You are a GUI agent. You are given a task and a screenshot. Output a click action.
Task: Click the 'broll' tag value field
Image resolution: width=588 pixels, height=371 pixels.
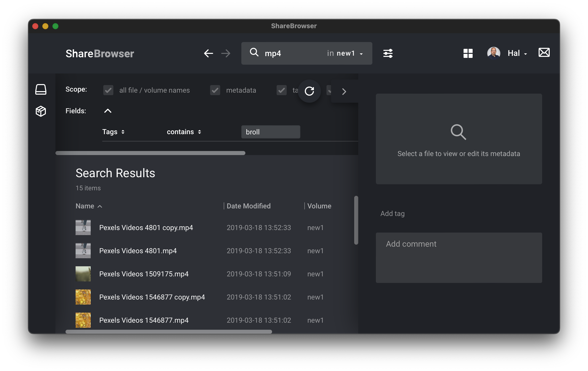[271, 132]
